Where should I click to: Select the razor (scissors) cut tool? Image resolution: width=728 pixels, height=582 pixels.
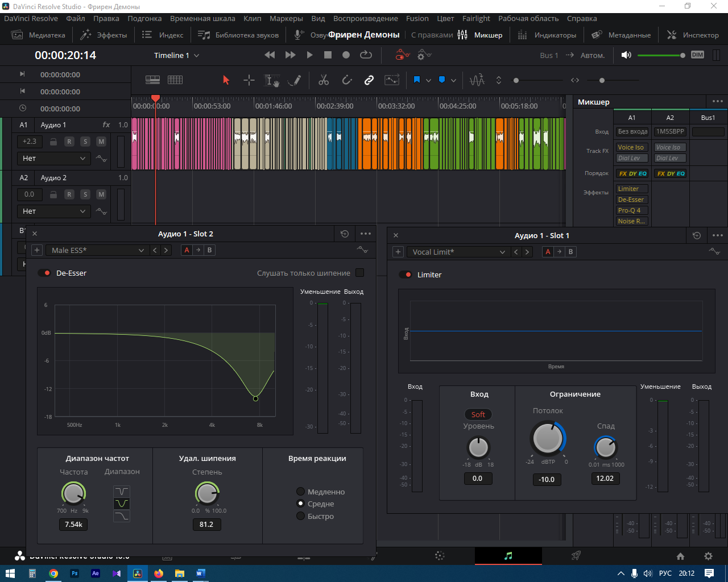pos(324,80)
